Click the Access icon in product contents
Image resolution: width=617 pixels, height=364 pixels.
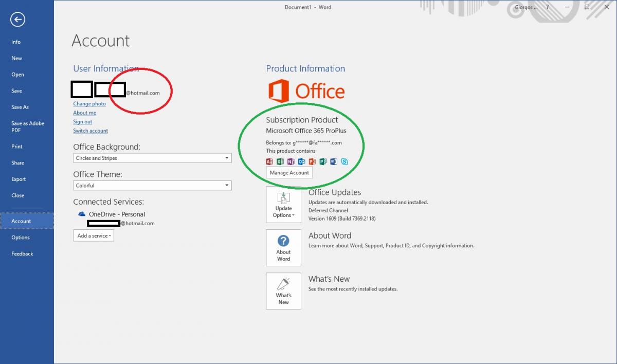click(x=269, y=161)
